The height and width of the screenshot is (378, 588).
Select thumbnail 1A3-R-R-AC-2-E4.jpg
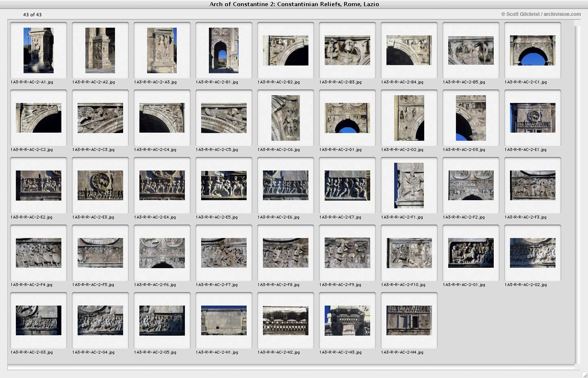click(162, 186)
